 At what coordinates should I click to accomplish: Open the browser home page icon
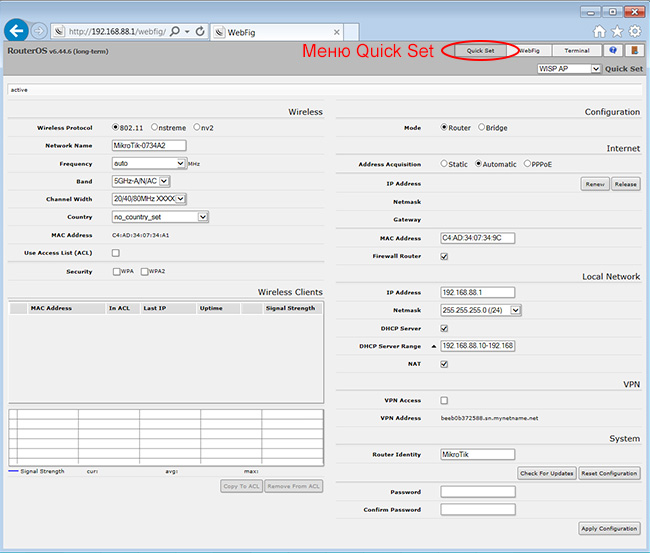599,31
